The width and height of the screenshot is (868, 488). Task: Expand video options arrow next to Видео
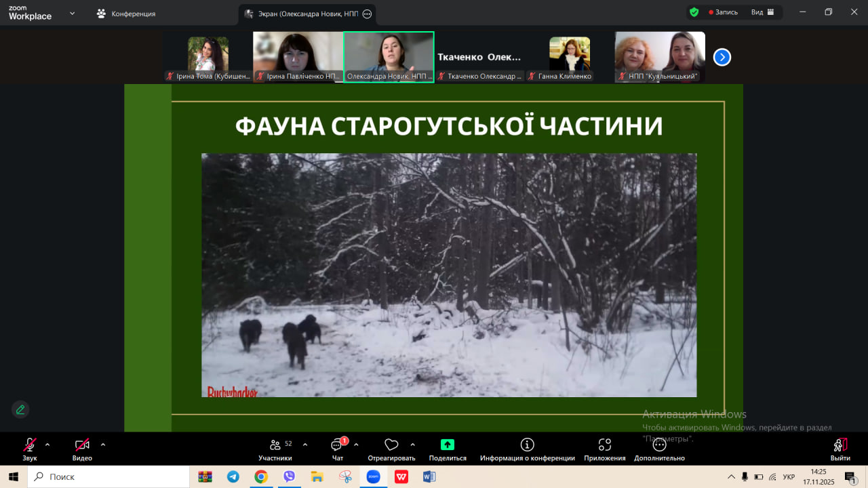(x=103, y=445)
